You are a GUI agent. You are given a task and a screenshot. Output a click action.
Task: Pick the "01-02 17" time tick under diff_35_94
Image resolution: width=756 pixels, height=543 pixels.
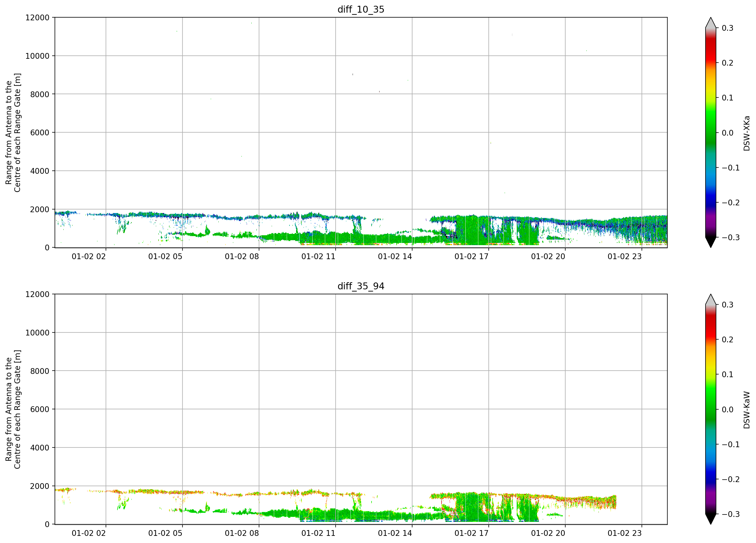[472, 533]
